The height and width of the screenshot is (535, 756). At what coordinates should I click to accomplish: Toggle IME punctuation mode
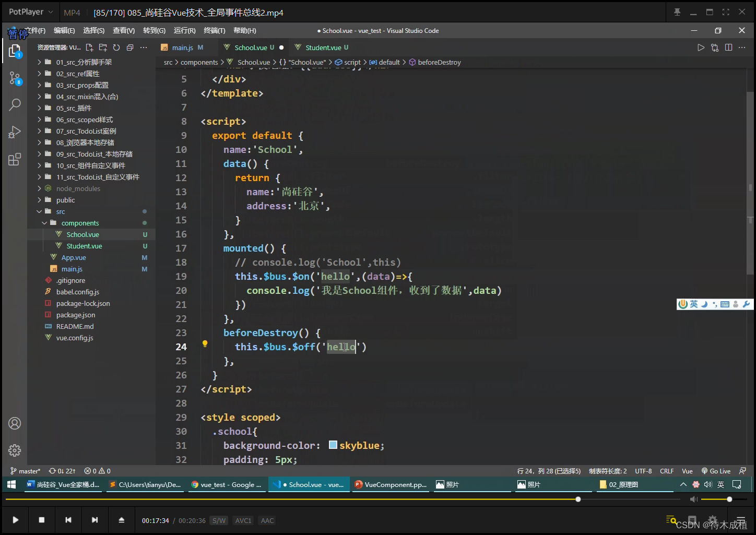tap(715, 304)
